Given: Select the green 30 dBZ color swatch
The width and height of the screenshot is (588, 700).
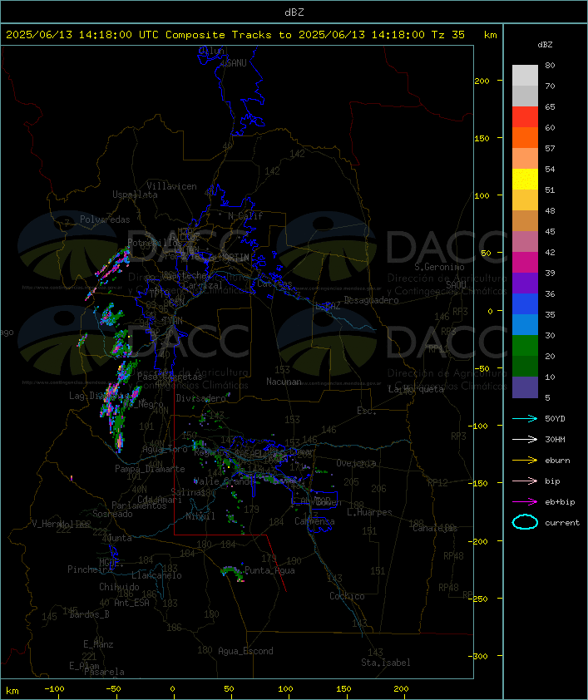Looking at the screenshot, I should (525, 346).
